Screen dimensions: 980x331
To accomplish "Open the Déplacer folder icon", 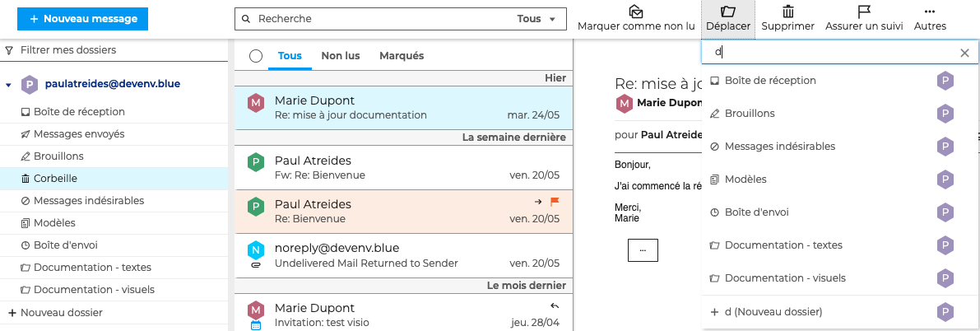I will click(727, 12).
